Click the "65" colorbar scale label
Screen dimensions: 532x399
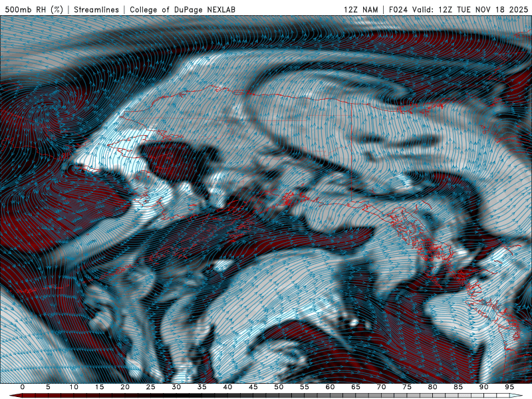tap(356, 387)
